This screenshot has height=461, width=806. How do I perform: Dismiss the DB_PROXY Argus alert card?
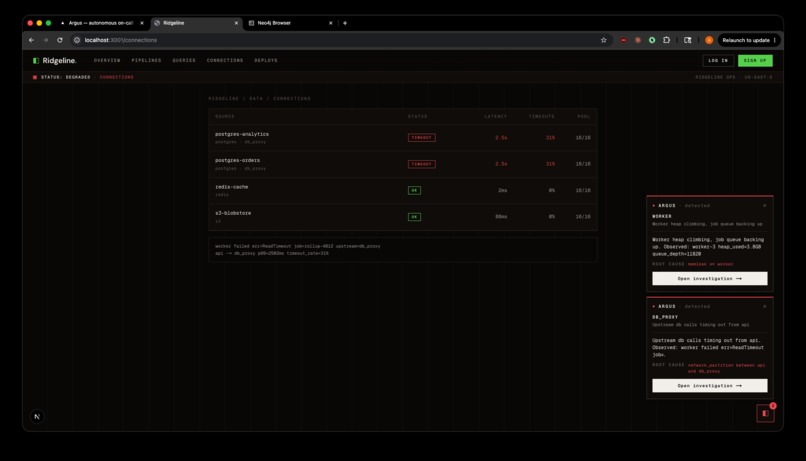[x=764, y=306]
